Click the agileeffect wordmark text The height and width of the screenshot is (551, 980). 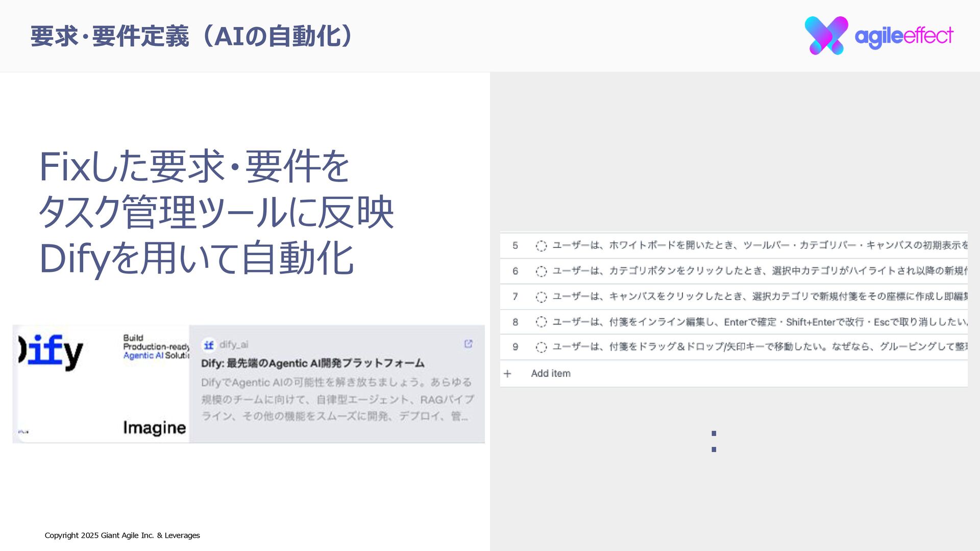(x=903, y=36)
